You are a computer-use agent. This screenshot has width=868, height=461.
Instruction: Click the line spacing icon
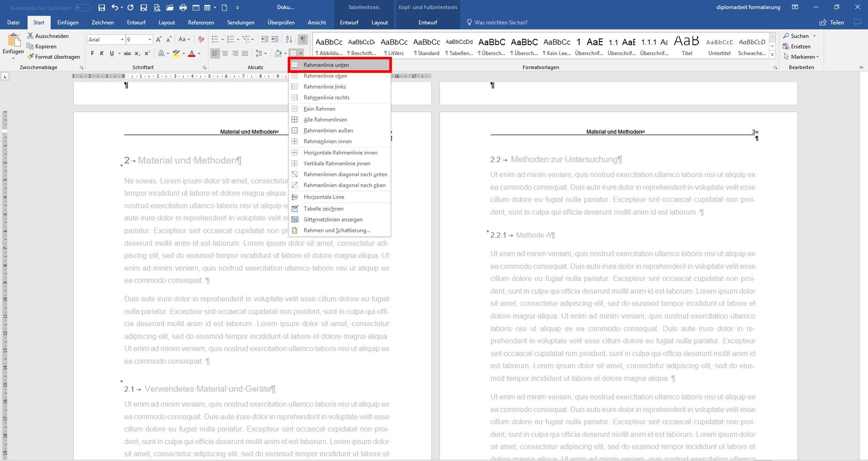pyautogui.click(x=259, y=53)
